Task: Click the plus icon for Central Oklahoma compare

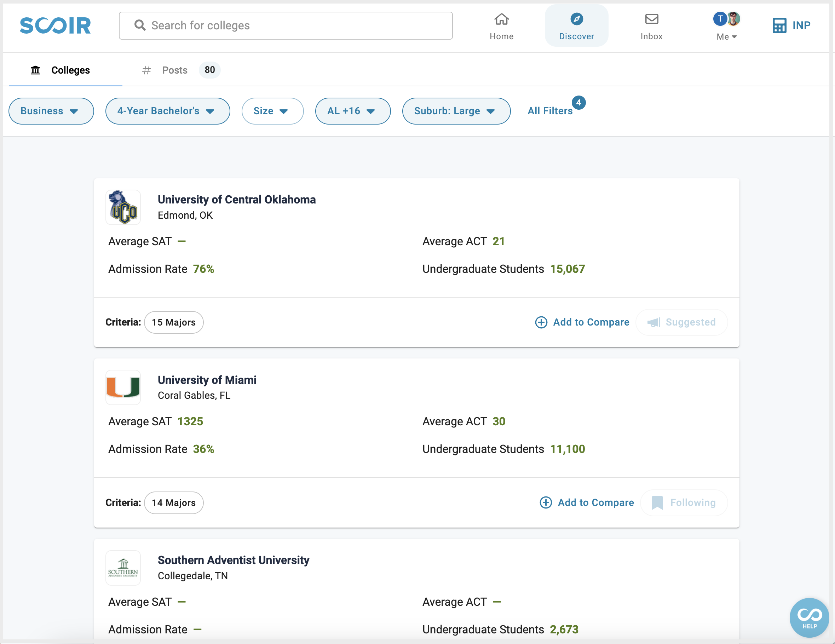Action: point(541,322)
